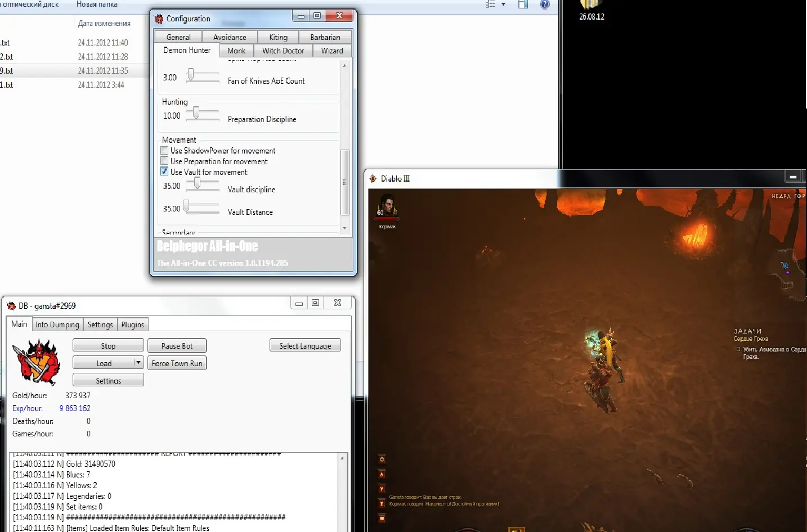Screen dimensions: 807x532
Task: Open the Settings tab in DB window
Action: [100, 324]
